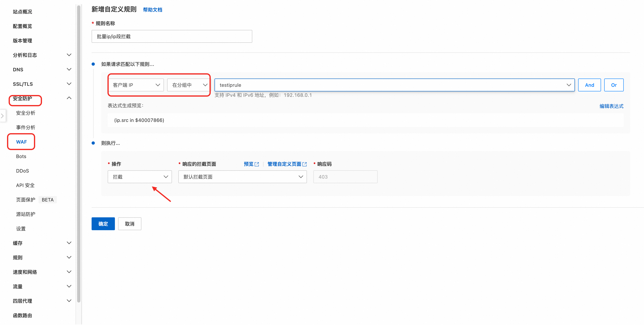
Task: Open the 帮助文档 help link
Action: pos(152,10)
